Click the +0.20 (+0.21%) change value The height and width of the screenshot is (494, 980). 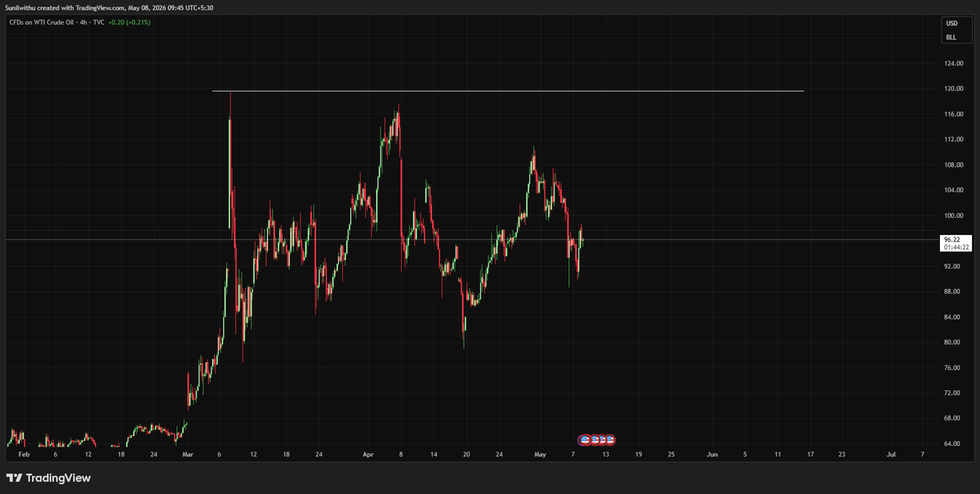click(130, 22)
